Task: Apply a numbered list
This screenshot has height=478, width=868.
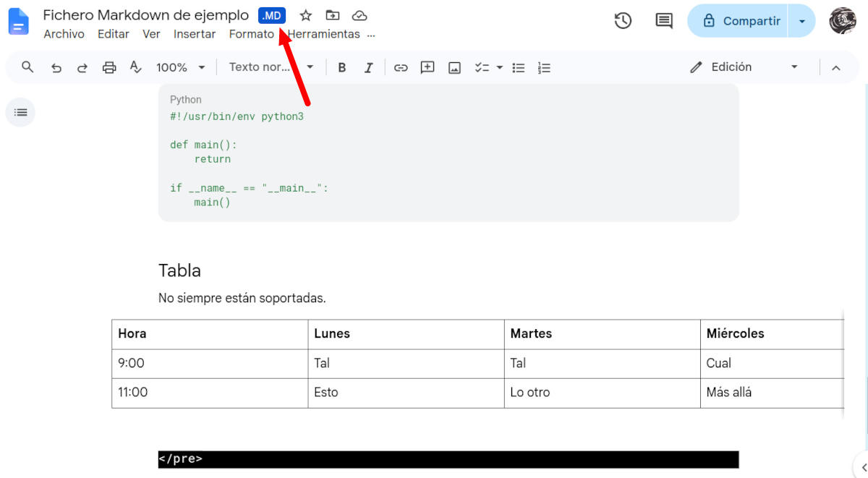Action: 545,67
